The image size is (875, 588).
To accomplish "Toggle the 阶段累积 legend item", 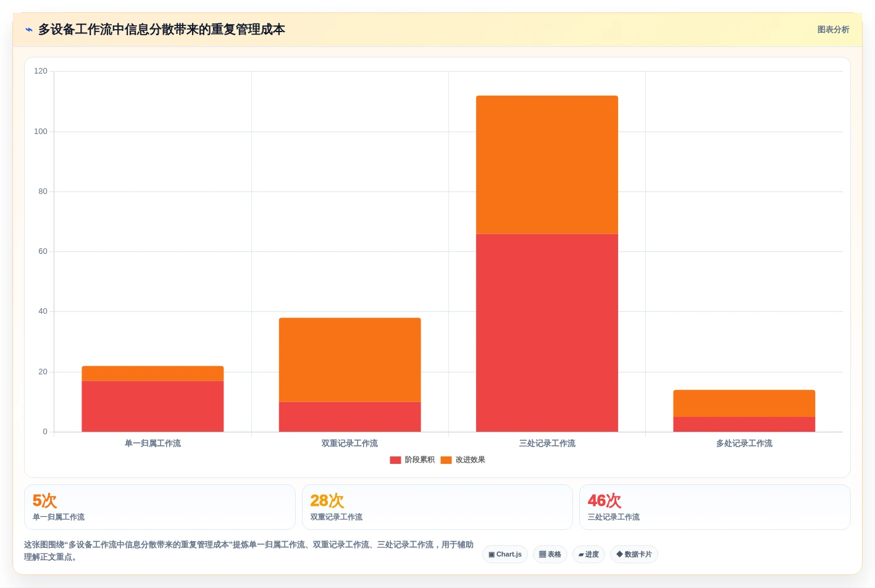I will point(412,460).
